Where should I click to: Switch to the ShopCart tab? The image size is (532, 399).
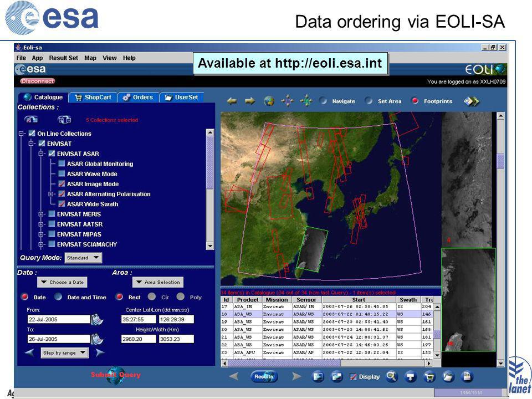pos(93,98)
